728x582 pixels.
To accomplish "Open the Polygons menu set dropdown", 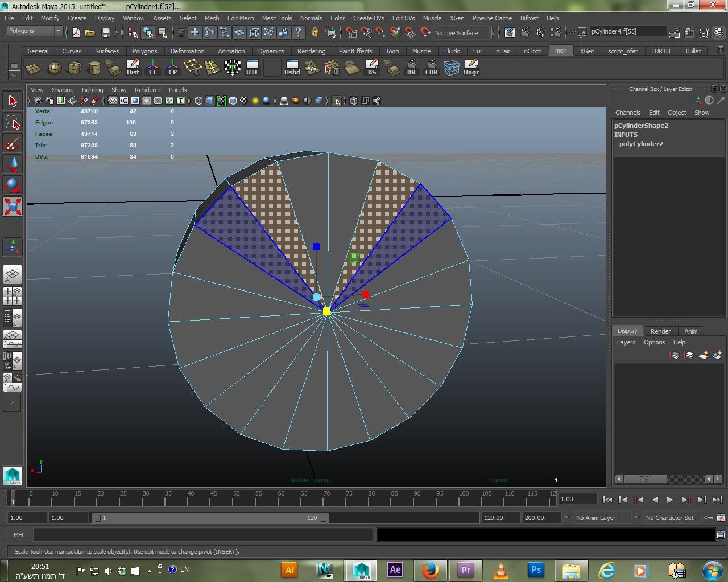I will point(35,31).
